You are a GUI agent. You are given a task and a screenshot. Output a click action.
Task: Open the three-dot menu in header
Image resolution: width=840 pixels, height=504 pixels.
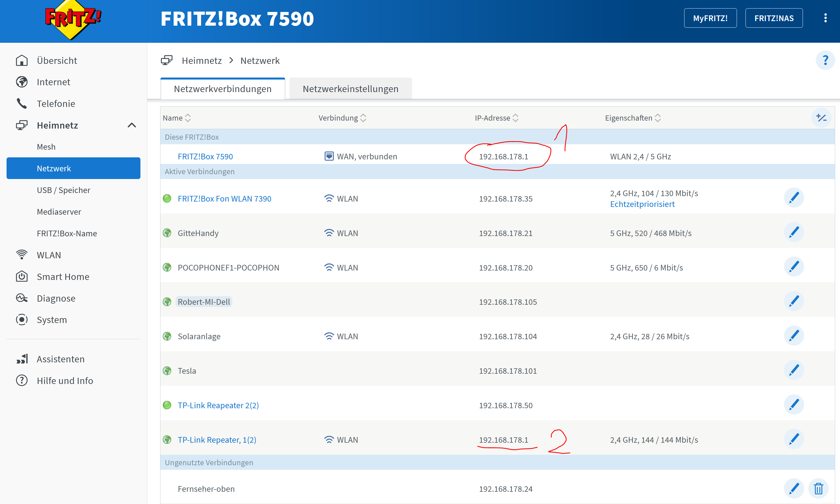pyautogui.click(x=825, y=18)
